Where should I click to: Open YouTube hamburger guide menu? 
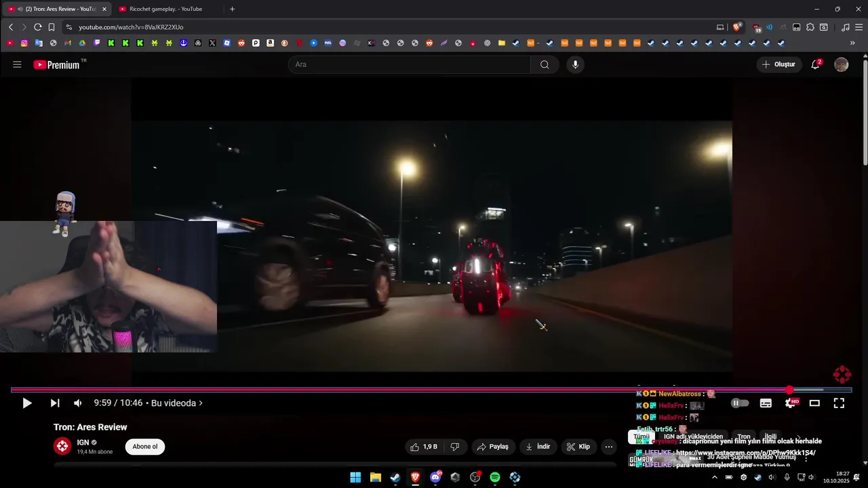click(17, 64)
